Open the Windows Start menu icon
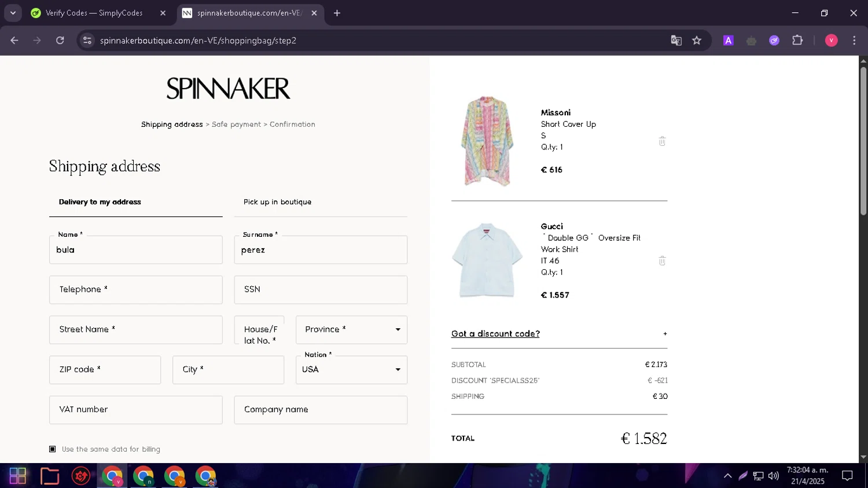Image resolution: width=868 pixels, height=488 pixels. [x=18, y=476]
